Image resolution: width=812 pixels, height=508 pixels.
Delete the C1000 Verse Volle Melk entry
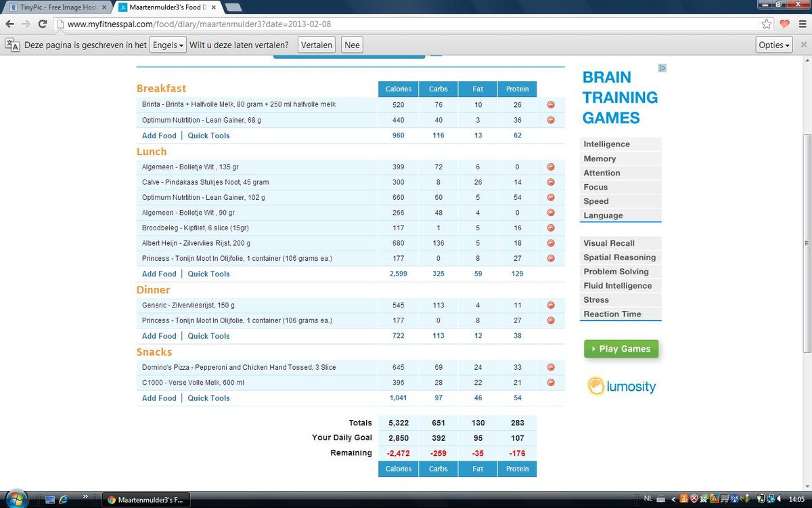pos(551,383)
